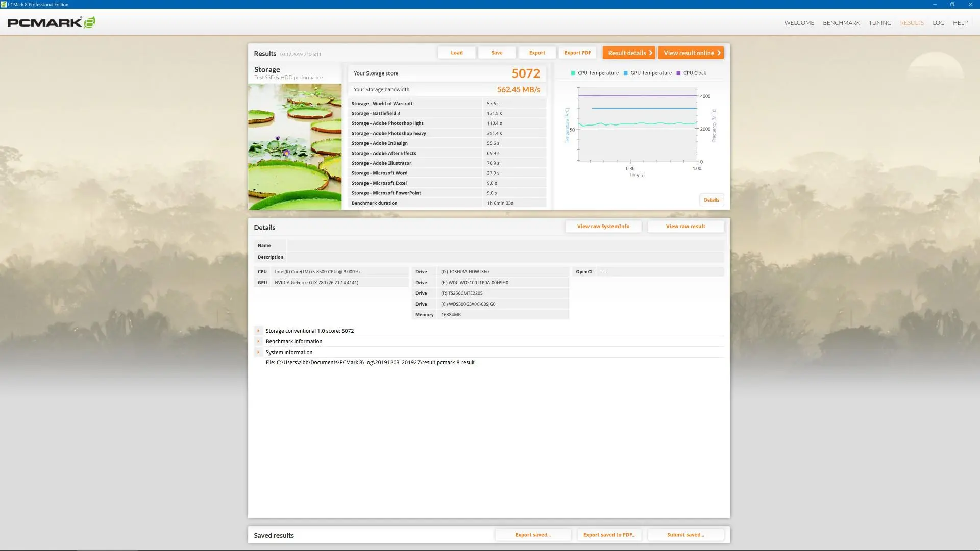
Task: Select Storage - Adobe InDesign row
Action: pos(447,143)
